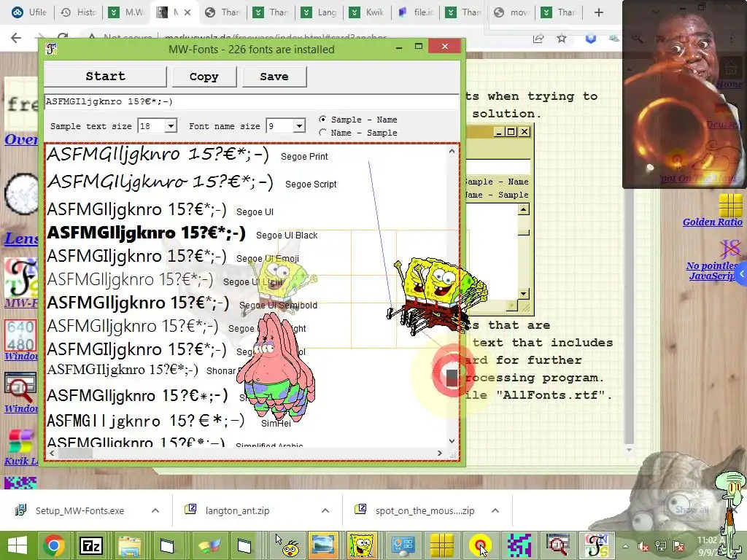
Task: Select the SimHei font name
Action: [276, 424]
